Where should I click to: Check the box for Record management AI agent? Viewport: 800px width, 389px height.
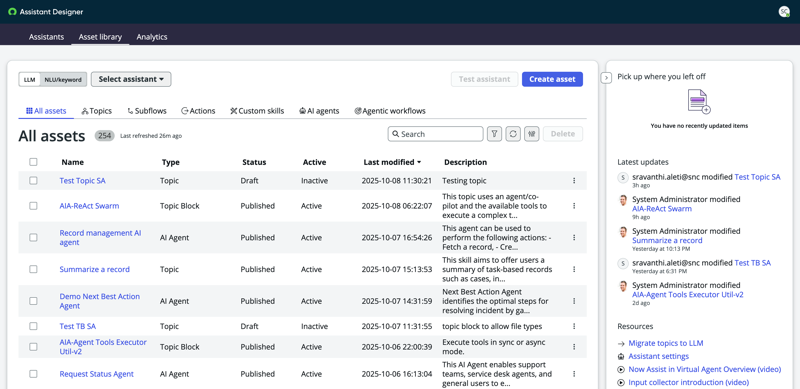(33, 237)
